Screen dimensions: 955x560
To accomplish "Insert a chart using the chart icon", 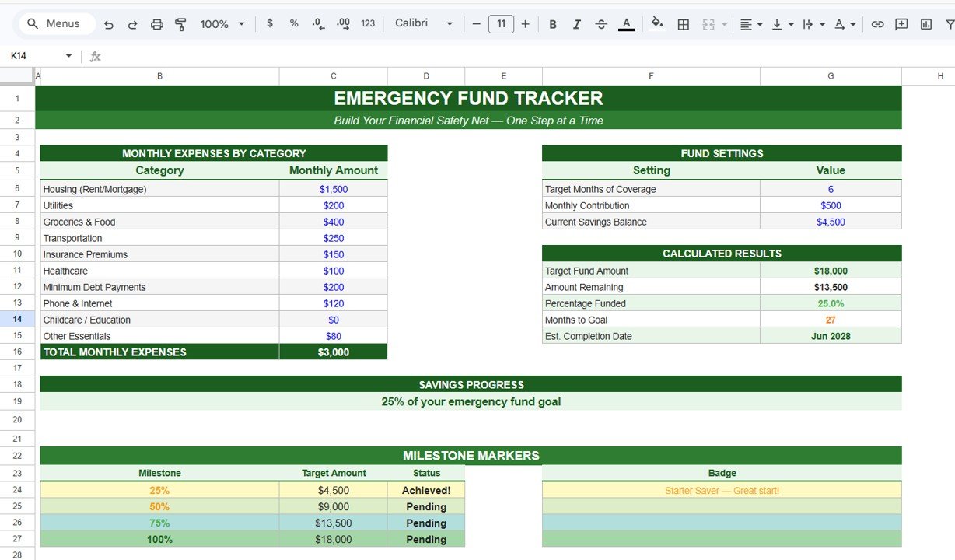I will coord(925,24).
